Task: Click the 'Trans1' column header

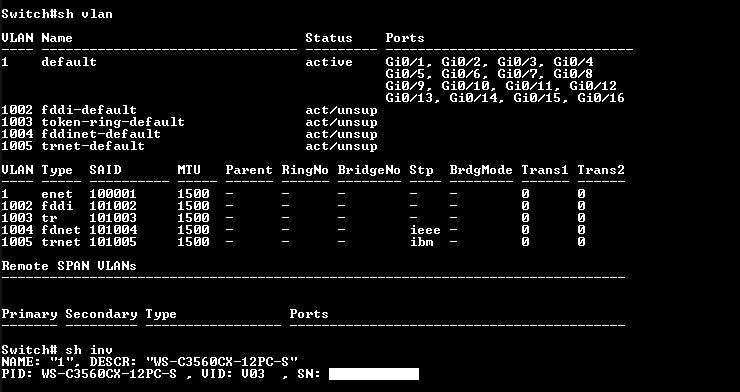Action: point(545,170)
